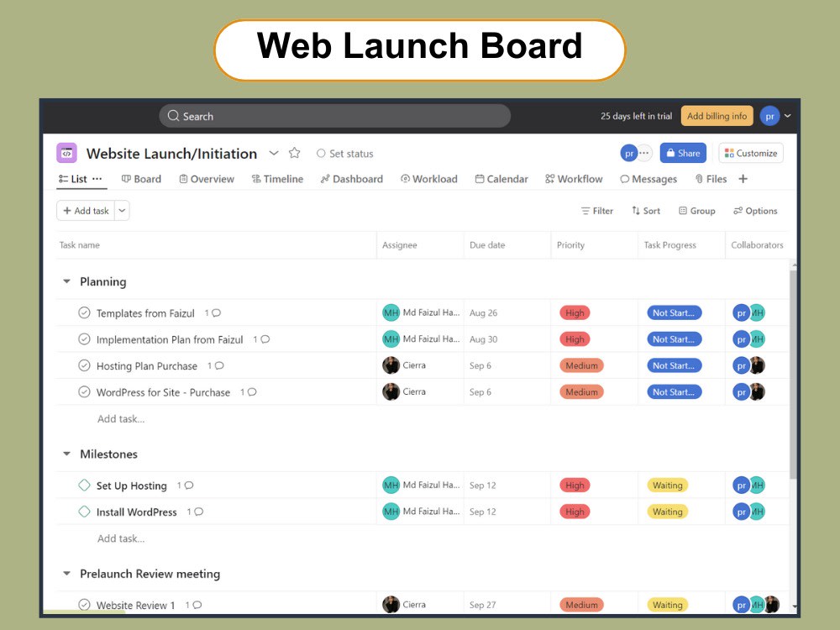Screen dimensions: 840x630
Task: Click MH assignee avatar on Set Up Hosting
Action: tap(391, 486)
